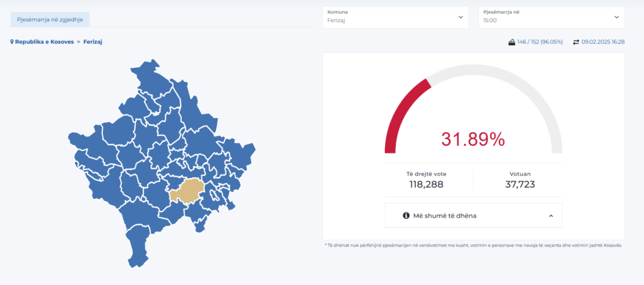Open the Komuna dropdown showing Ferizaj

tap(395, 17)
